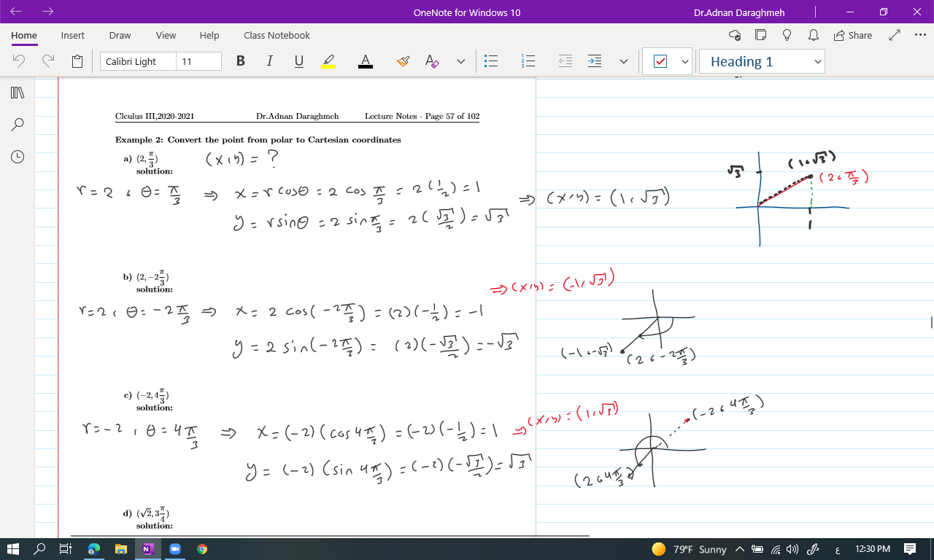
Task: Expand the tags list dropdown arrow
Action: click(685, 62)
